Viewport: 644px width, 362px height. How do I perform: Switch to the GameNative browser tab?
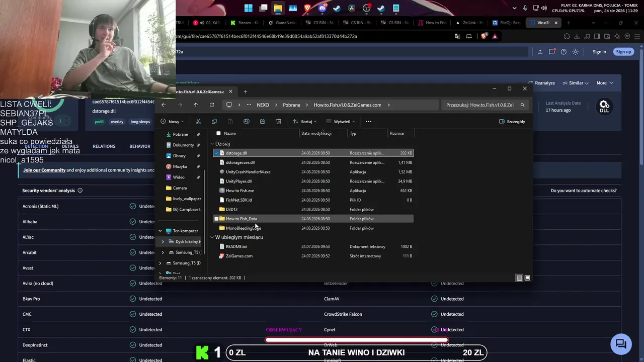click(x=284, y=23)
